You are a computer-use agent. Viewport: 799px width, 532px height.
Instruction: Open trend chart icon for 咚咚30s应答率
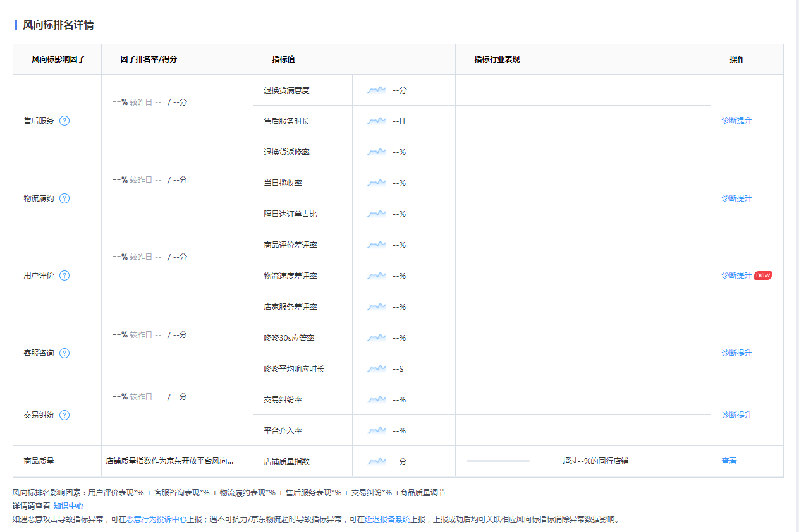[377, 338]
